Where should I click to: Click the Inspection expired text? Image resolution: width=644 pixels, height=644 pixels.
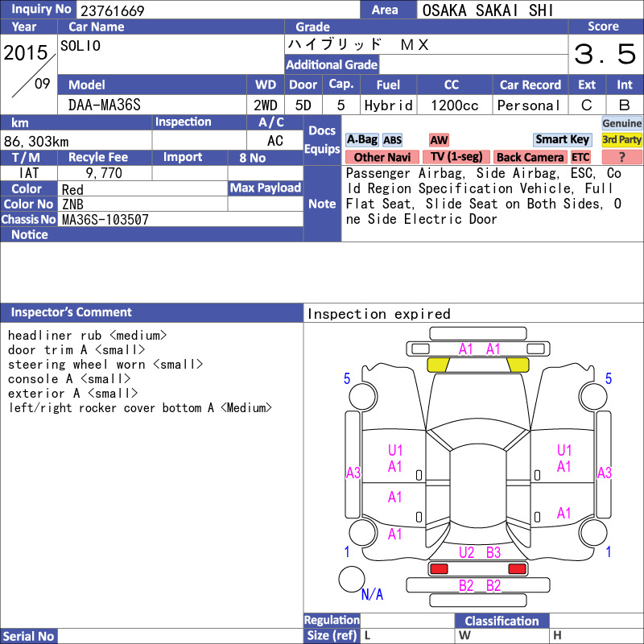[x=378, y=314]
